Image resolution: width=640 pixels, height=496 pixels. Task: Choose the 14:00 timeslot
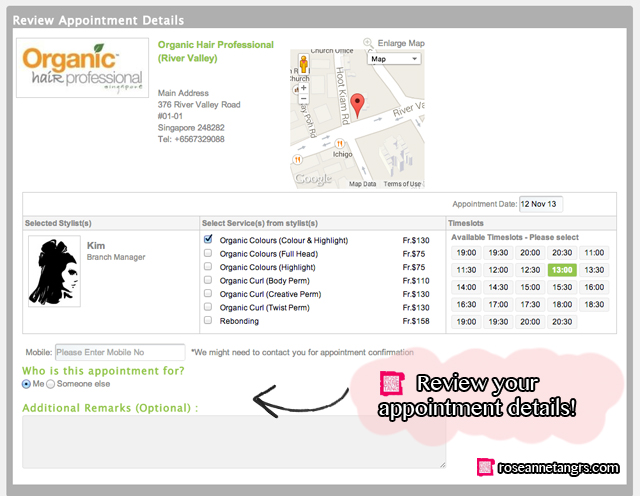coord(466,287)
